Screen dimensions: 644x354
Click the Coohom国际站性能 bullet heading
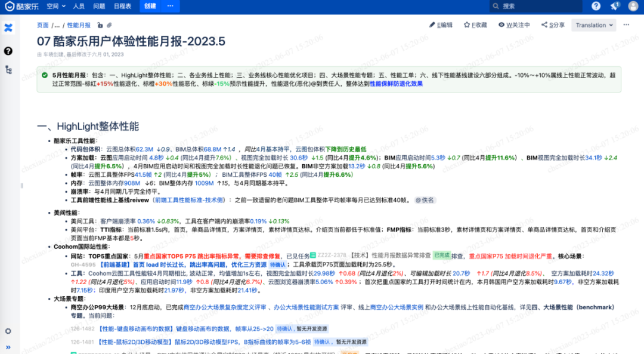pyautogui.click(x=81, y=247)
